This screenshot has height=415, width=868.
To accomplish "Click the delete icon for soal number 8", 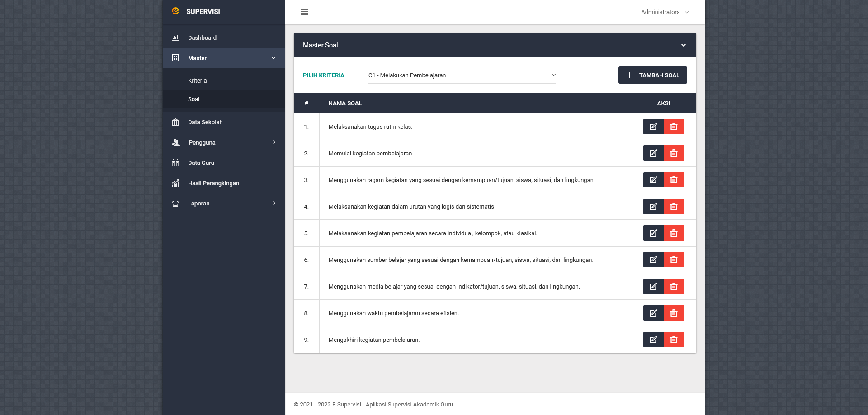I will [674, 313].
